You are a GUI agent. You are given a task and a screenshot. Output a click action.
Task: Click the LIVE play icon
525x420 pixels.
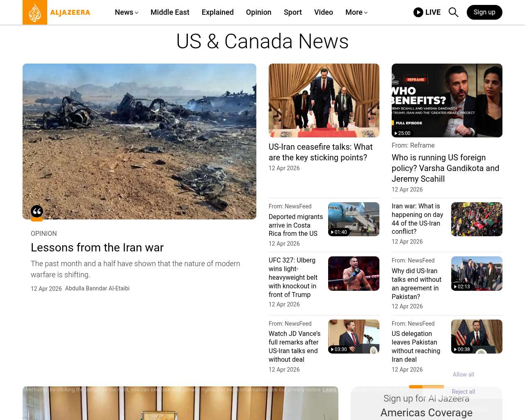pos(418,12)
